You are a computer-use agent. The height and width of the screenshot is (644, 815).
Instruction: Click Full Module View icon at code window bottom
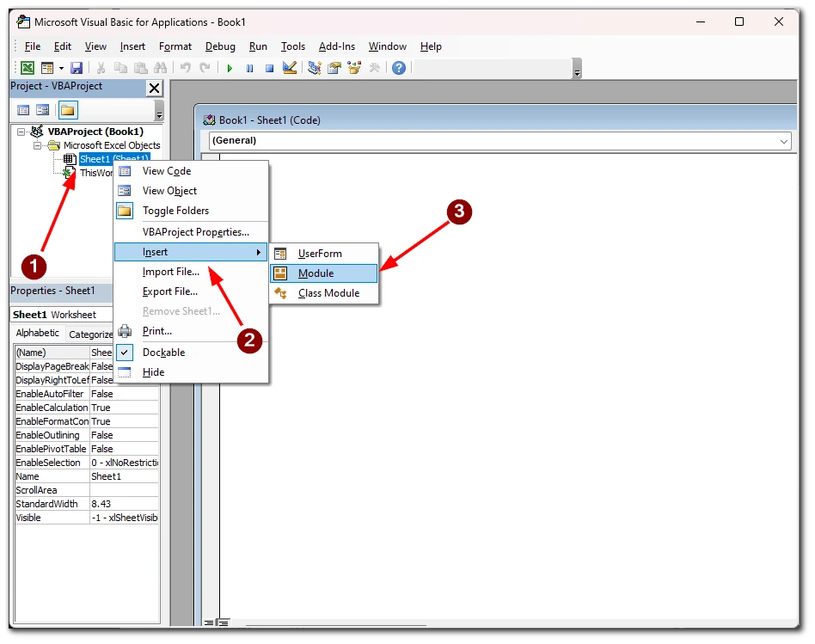point(223,623)
